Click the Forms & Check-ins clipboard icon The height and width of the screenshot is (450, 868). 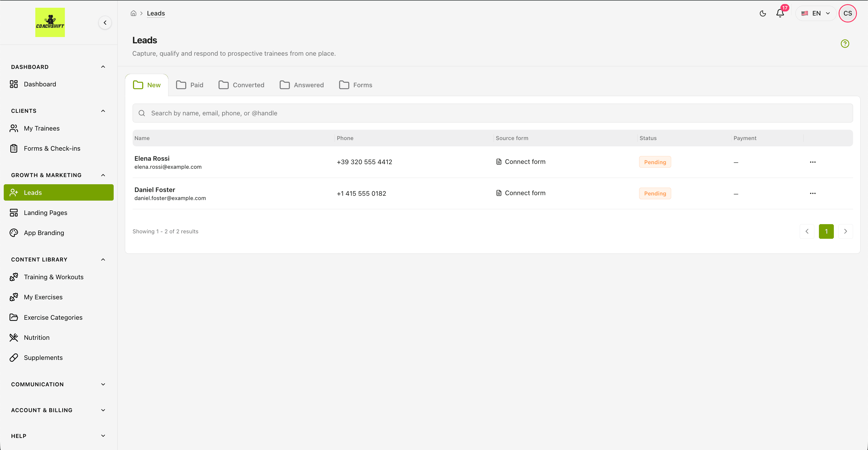14,149
